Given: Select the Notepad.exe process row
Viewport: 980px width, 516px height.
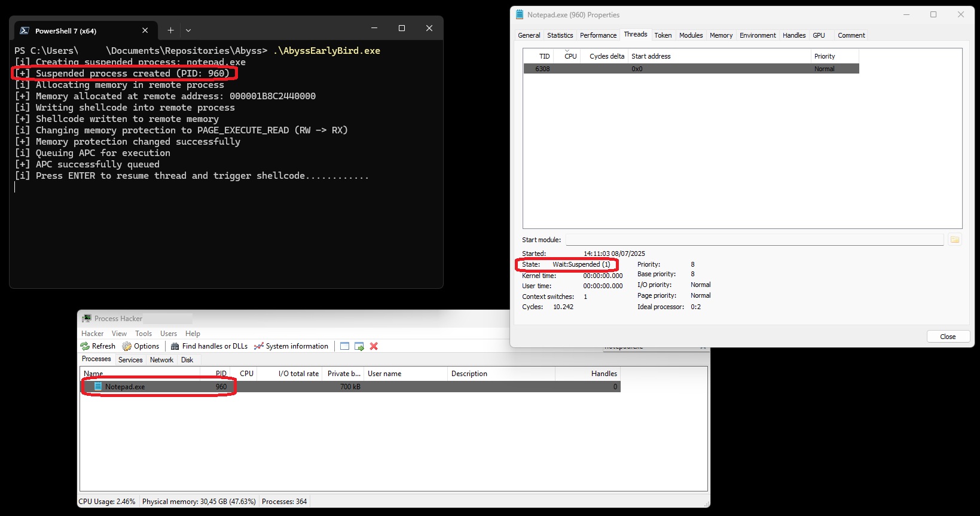Looking at the screenshot, I should point(351,387).
